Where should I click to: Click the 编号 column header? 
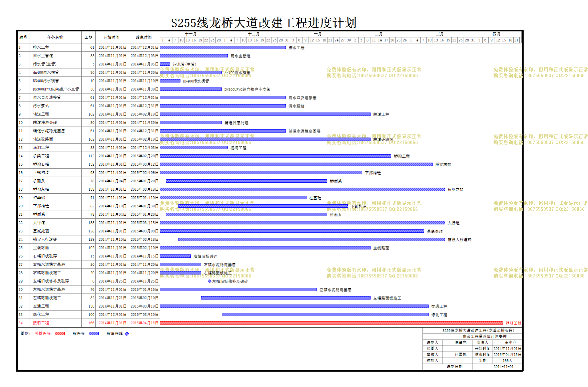23,37
